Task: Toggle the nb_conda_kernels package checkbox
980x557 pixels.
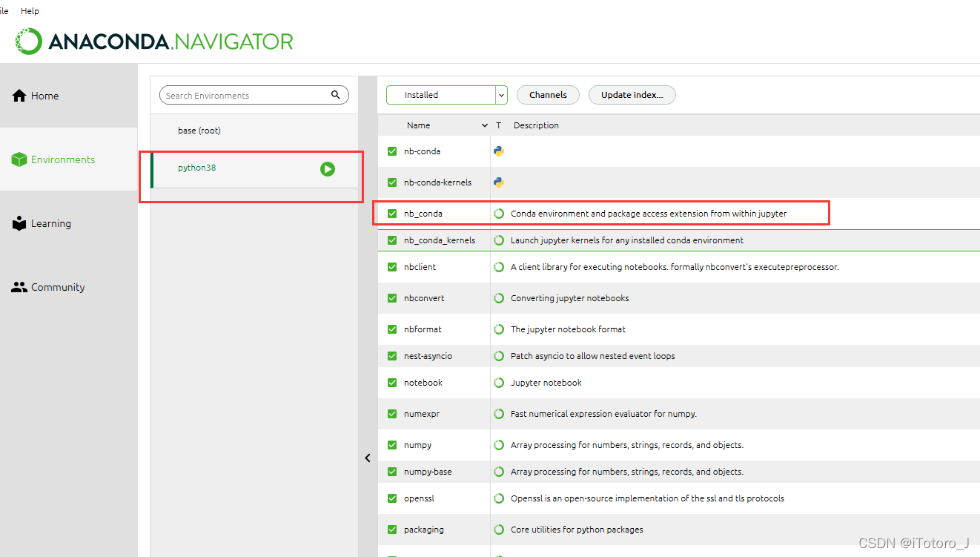Action: point(392,240)
